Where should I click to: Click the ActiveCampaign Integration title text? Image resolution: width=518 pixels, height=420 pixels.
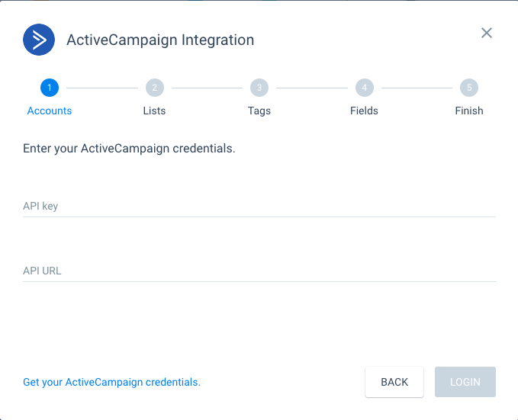(x=160, y=40)
